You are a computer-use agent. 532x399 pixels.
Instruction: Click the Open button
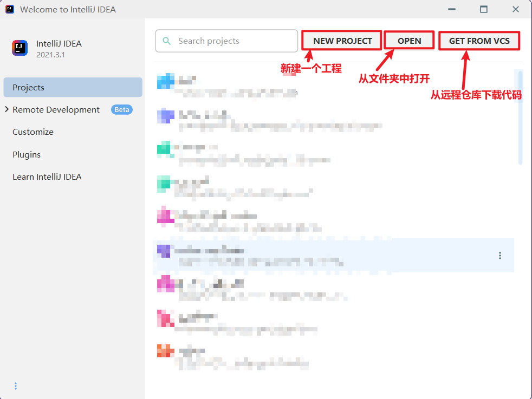(x=409, y=41)
